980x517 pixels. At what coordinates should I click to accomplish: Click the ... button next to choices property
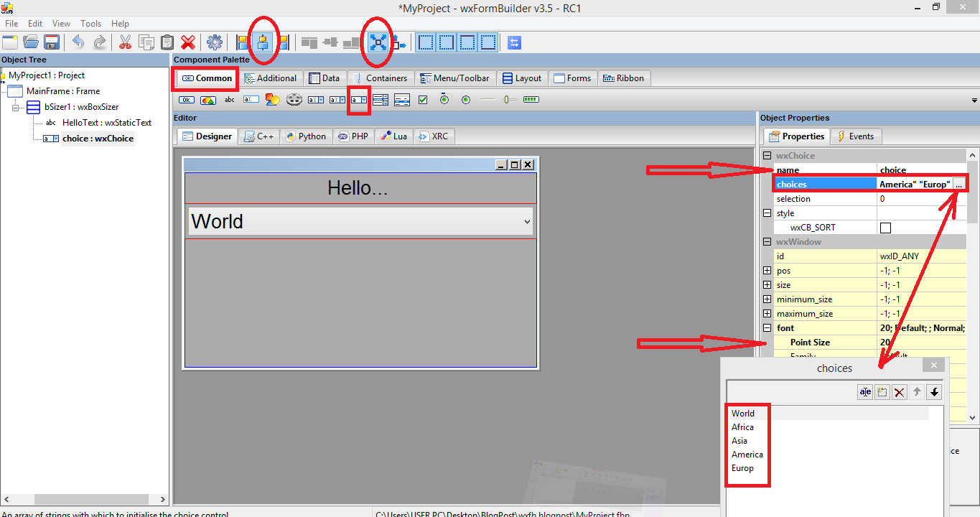[x=960, y=184]
